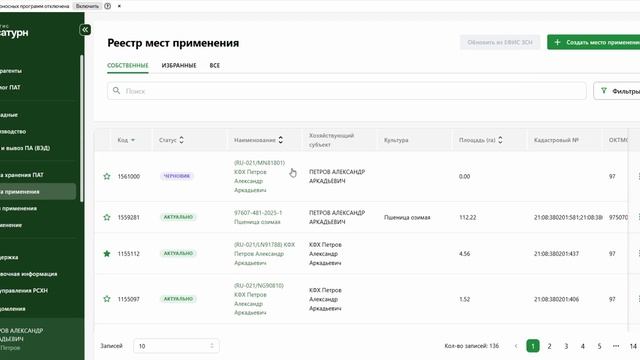
Task: Click area value 1.52
Action: 464,299
